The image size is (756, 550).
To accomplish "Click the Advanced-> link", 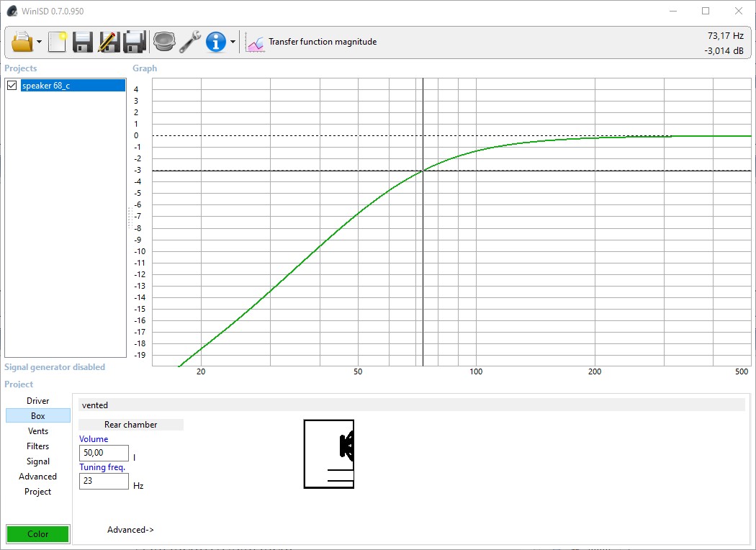I will 130,530.
